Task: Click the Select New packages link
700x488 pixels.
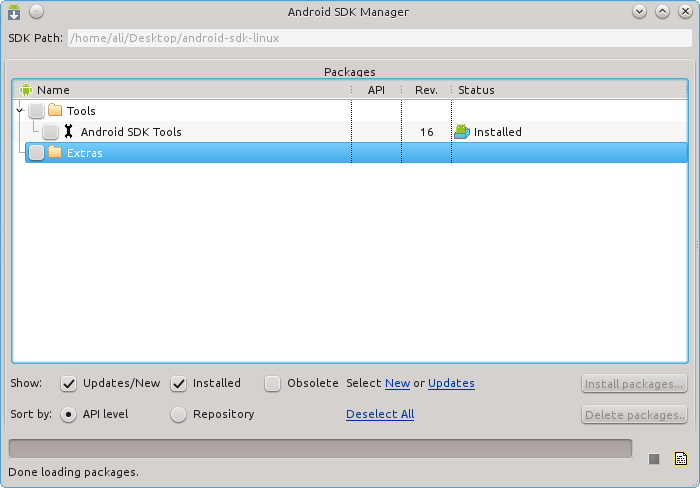Action: [x=397, y=383]
